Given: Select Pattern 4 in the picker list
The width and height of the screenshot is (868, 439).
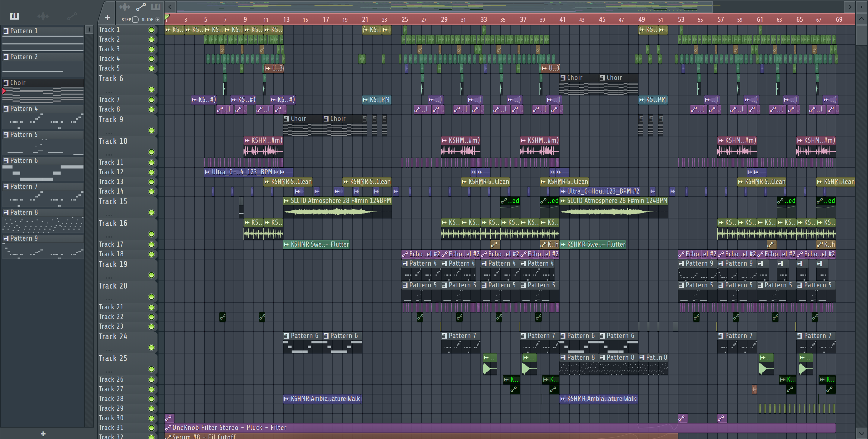Looking at the screenshot, I should point(43,109).
